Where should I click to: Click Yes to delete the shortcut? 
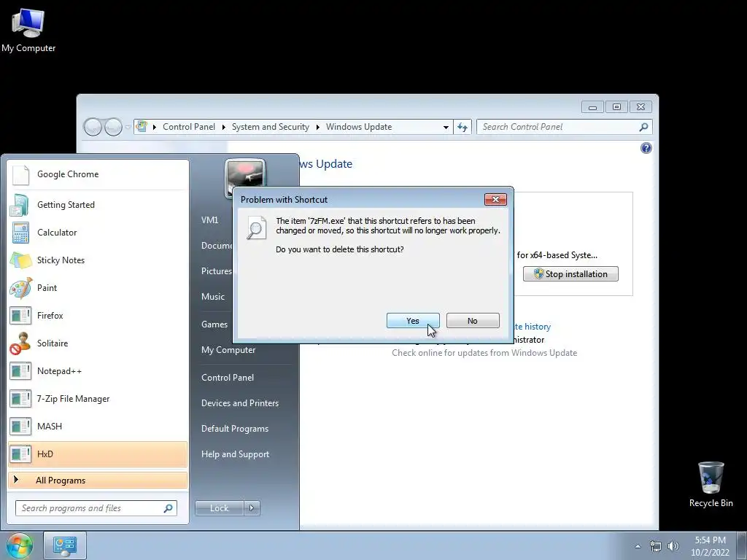pos(413,321)
